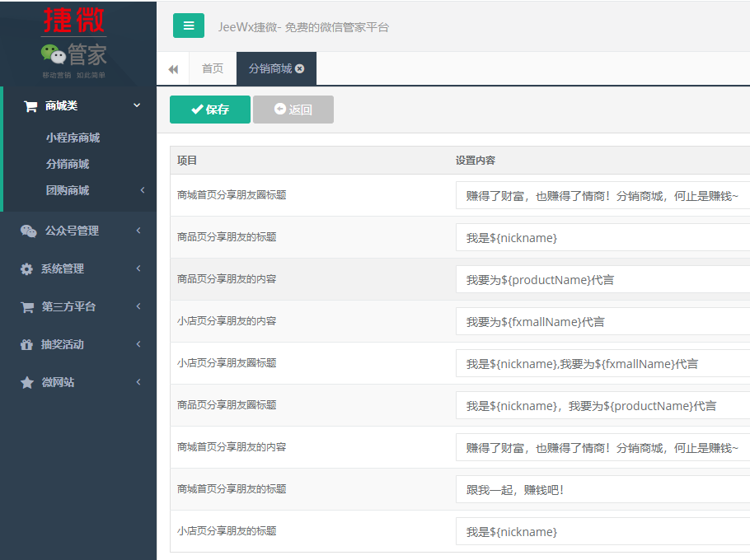Open the 小程序商城 menu item

point(73,138)
